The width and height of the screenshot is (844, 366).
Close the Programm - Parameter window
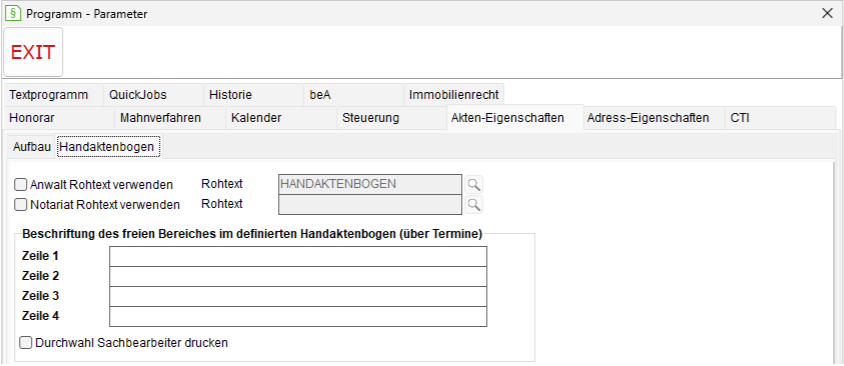click(x=827, y=13)
